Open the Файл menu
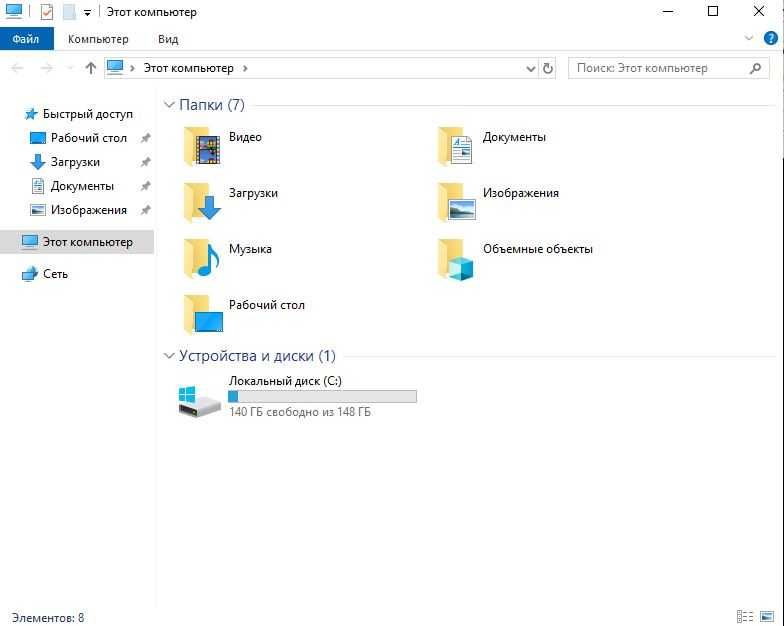This screenshot has width=784, height=626. click(x=26, y=39)
